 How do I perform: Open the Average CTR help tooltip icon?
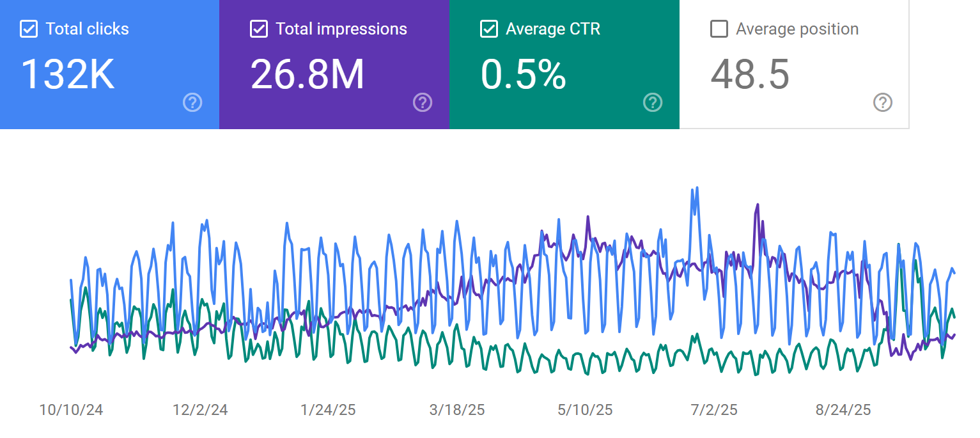pos(653,102)
